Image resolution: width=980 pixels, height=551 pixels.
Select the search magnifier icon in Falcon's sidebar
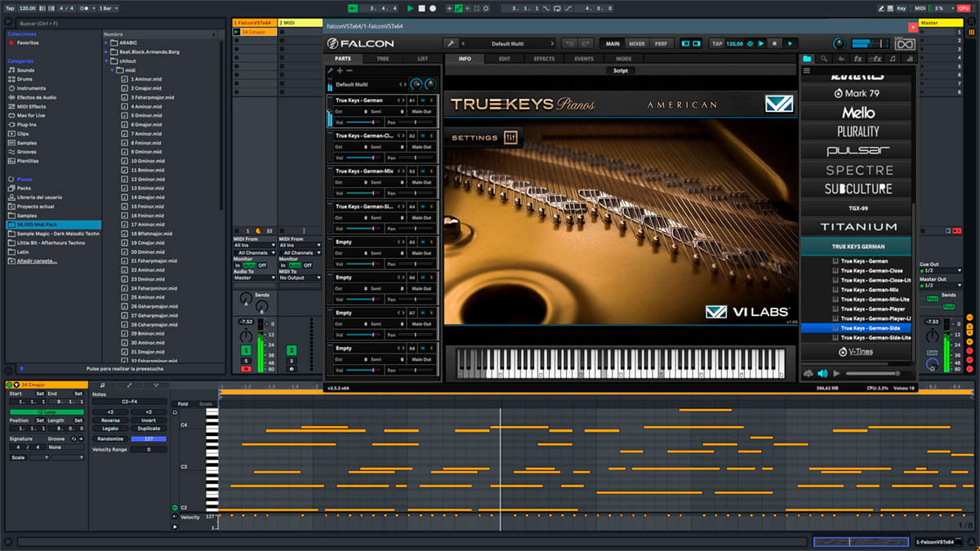(x=824, y=60)
